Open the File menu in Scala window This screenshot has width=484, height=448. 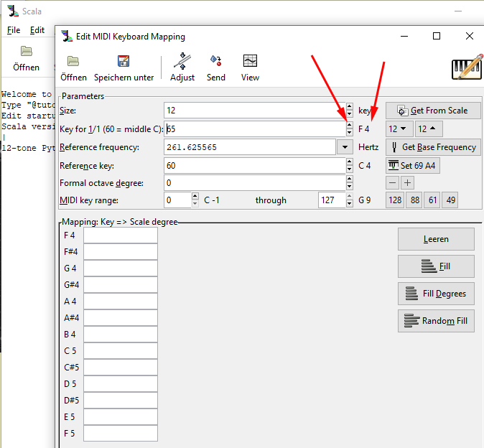coord(14,30)
